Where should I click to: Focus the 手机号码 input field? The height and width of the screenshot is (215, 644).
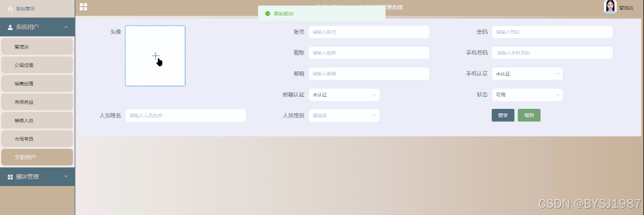tap(553, 53)
